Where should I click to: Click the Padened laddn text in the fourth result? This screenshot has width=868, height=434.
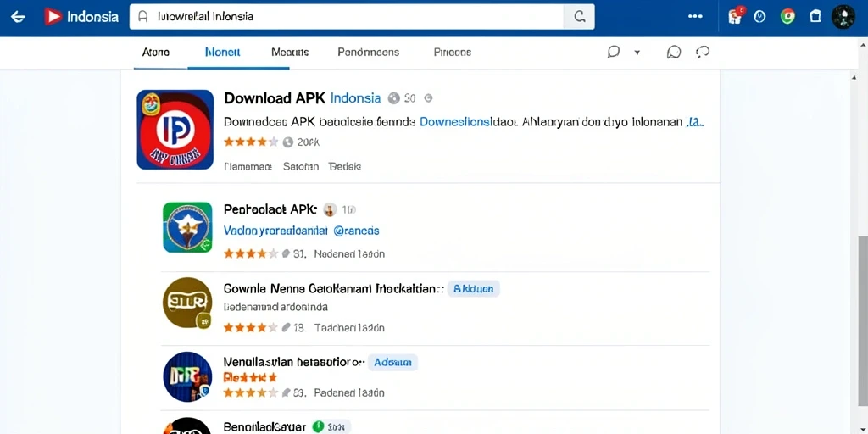[x=349, y=393]
